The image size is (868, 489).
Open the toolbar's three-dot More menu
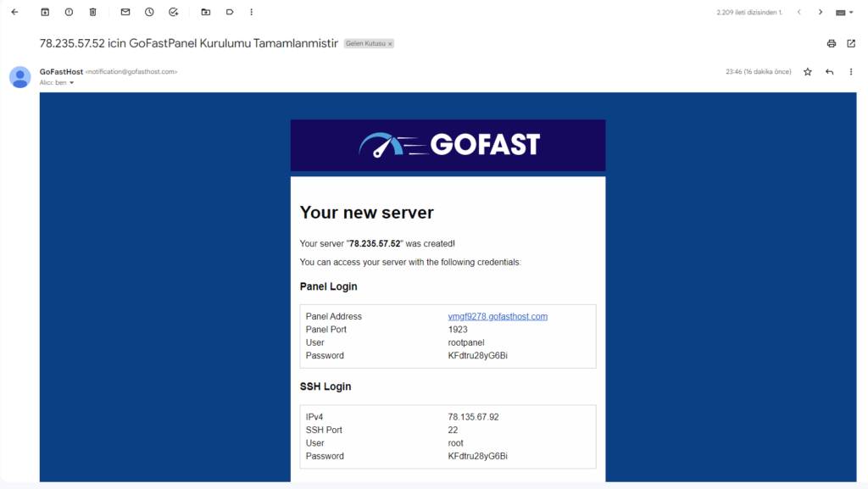pos(252,13)
